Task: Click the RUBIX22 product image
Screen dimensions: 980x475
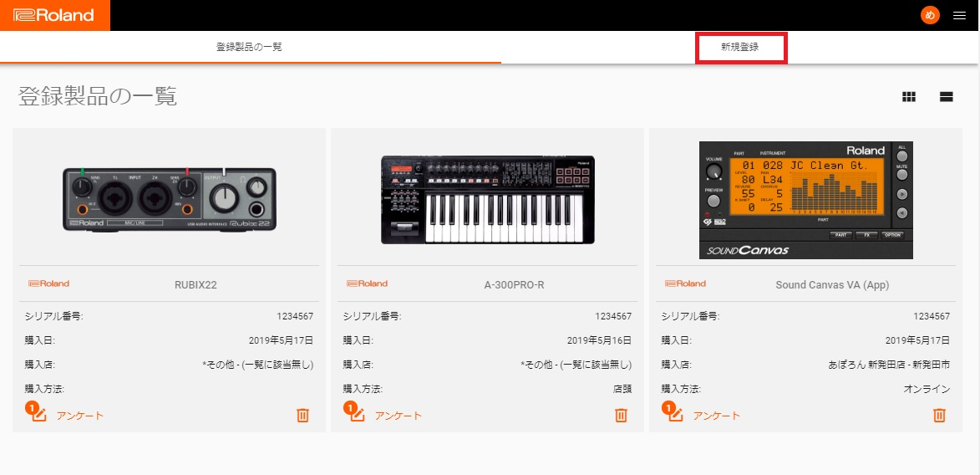Action: point(170,200)
